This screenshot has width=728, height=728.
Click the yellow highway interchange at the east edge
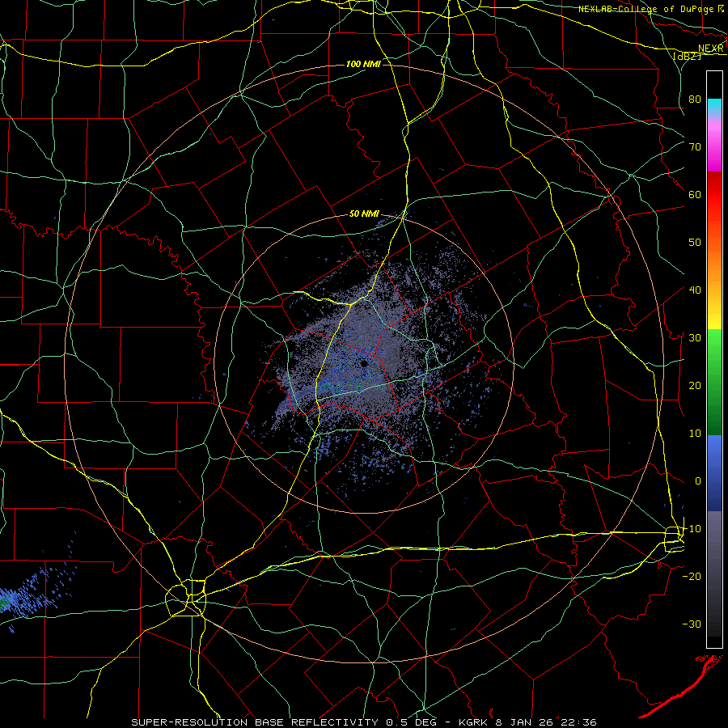pyautogui.click(x=674, y=539)
